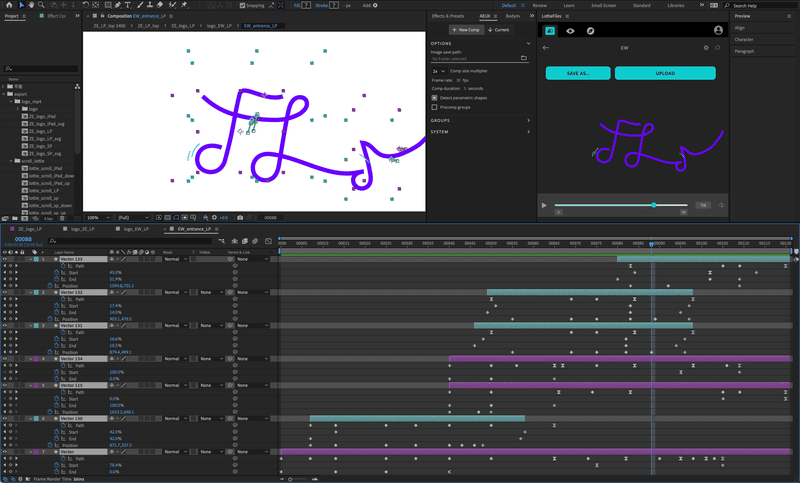Hide the Vector 134 layer visibility eye
The width and height of the screenshot is (800, 483).
pos(5,359)
